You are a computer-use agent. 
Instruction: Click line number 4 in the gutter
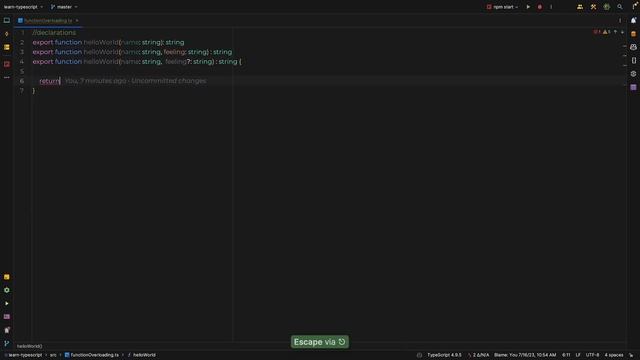[x=22, y=62]
